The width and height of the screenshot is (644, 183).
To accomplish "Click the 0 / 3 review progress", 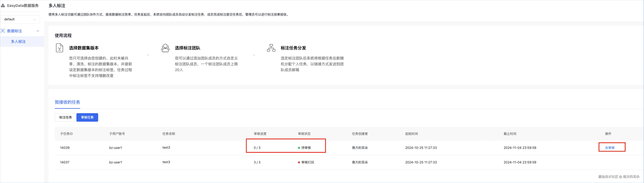I will click(257, 148).
